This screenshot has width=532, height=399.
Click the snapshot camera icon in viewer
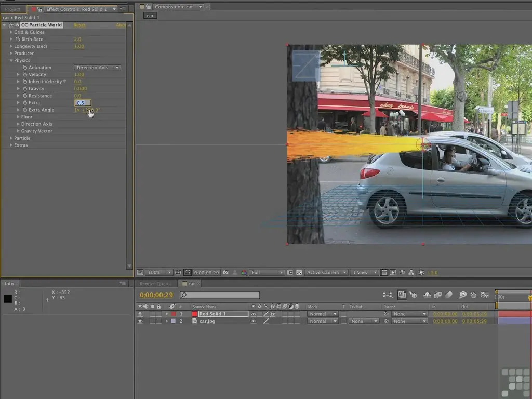[x=225, y=273]
